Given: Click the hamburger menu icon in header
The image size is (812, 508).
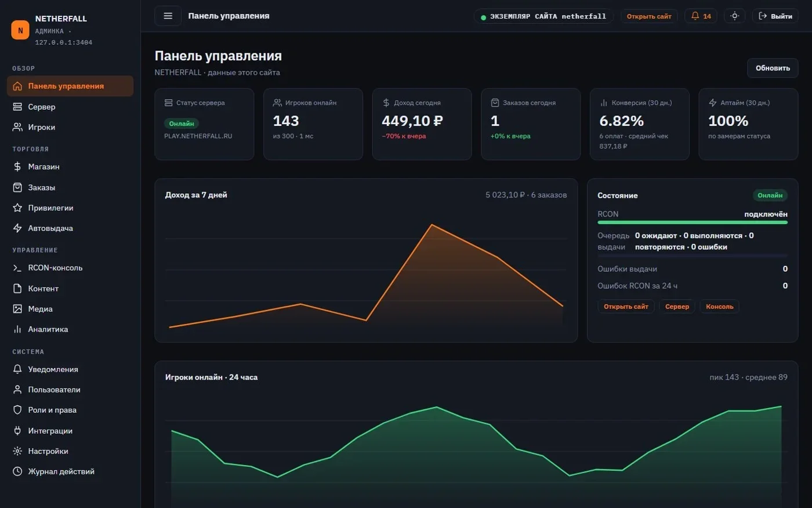Looking at the screenshot, I should [x=168, y=16].
